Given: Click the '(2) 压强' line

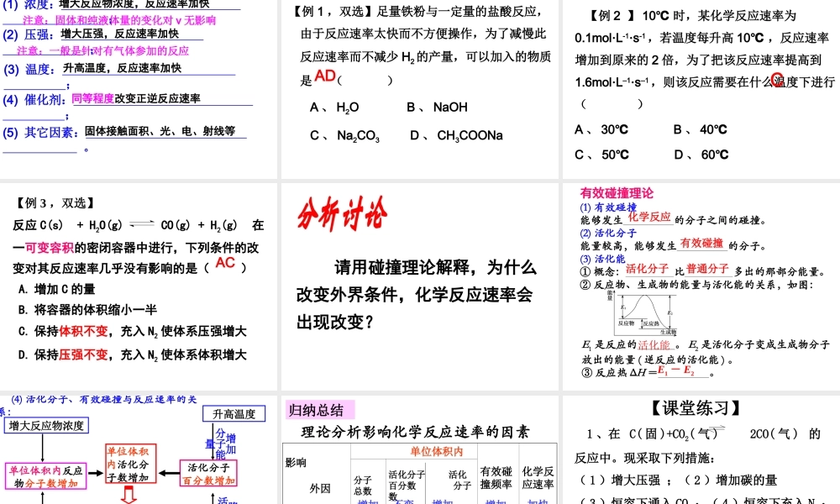Looking at the screenshot, I should pos(102,34).
